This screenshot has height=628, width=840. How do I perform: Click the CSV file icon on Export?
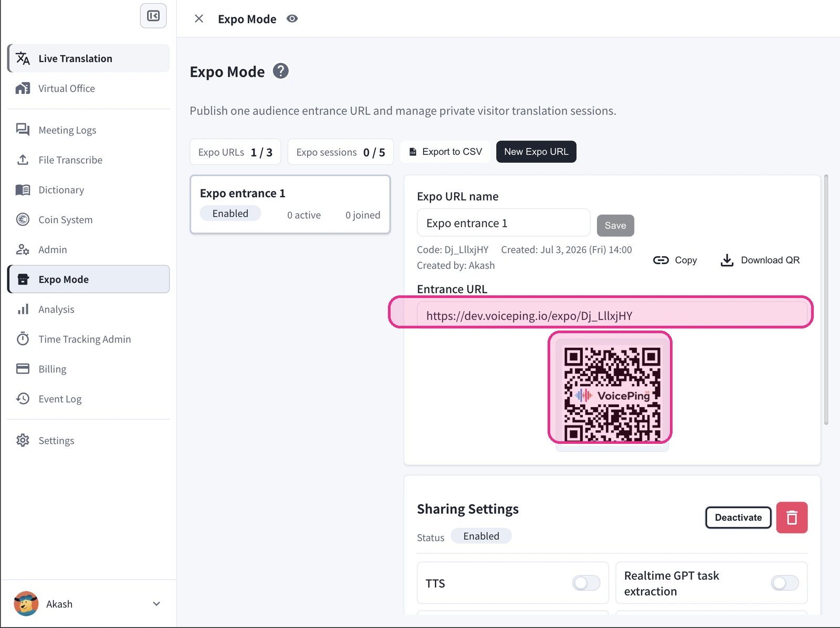click(413, 152)
